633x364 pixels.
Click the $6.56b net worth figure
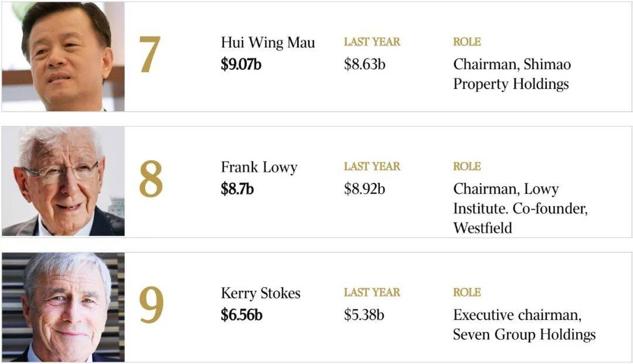241,315
